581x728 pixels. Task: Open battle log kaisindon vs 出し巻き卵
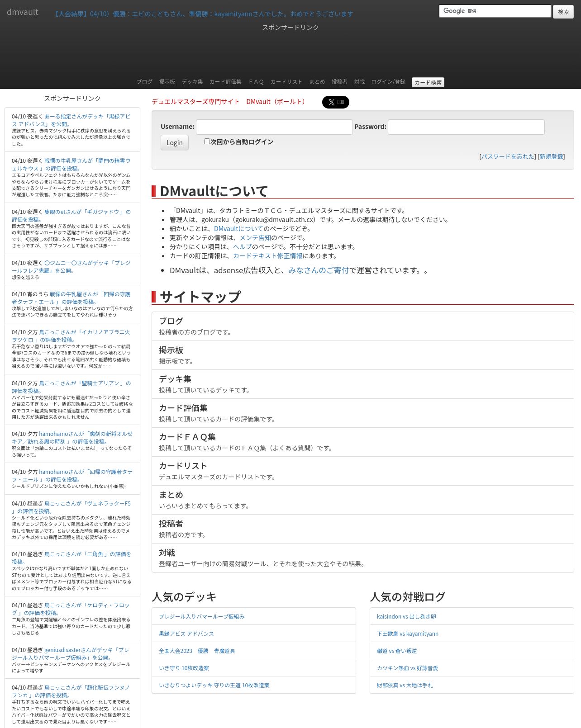click(x=406, y=617)
